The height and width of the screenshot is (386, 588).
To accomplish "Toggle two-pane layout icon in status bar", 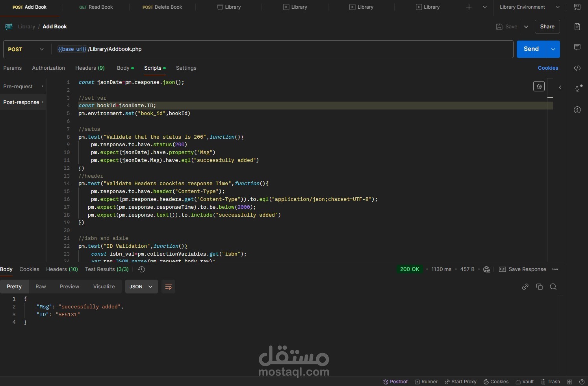I will 569,382.
